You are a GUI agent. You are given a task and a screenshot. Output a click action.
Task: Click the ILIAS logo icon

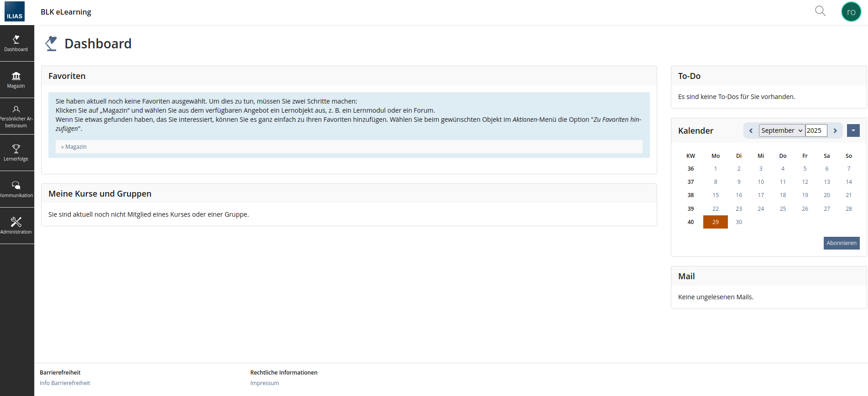15,12
